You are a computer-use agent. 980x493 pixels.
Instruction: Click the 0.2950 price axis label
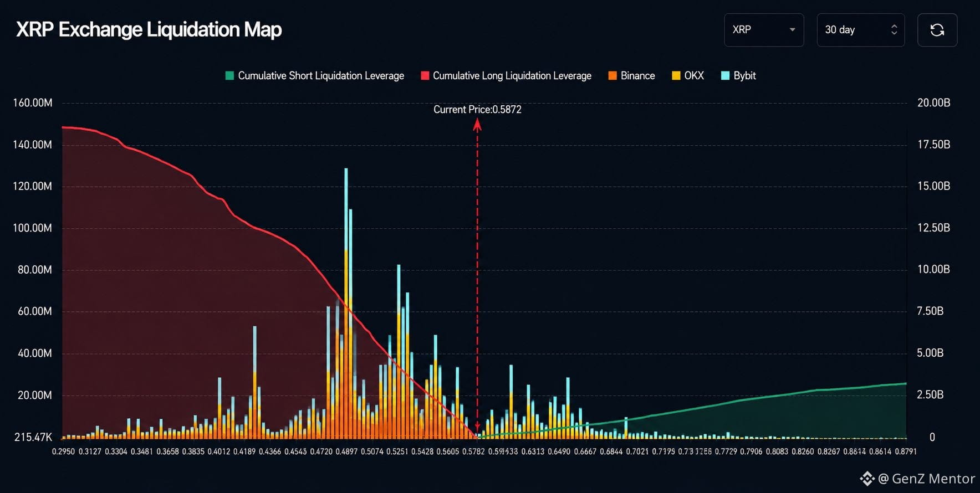[63, 451]
